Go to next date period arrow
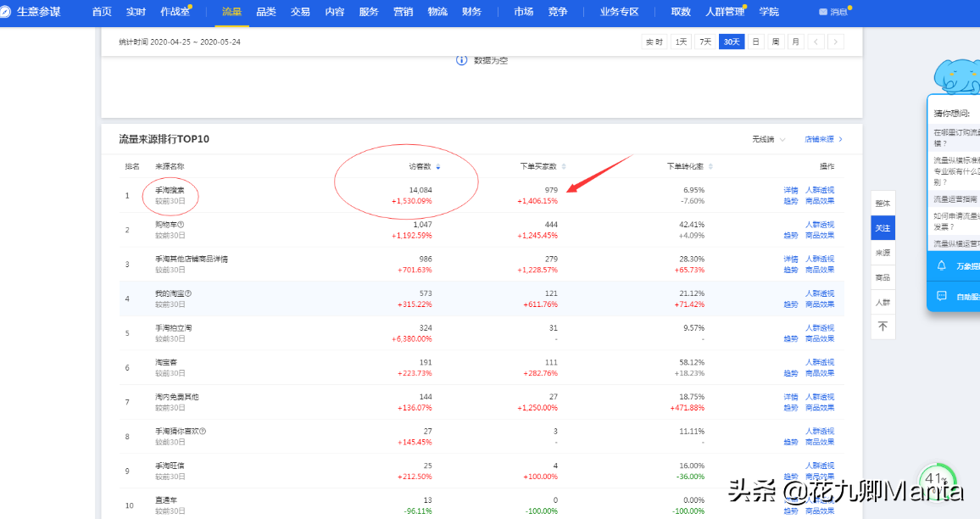 coord(836,42)
